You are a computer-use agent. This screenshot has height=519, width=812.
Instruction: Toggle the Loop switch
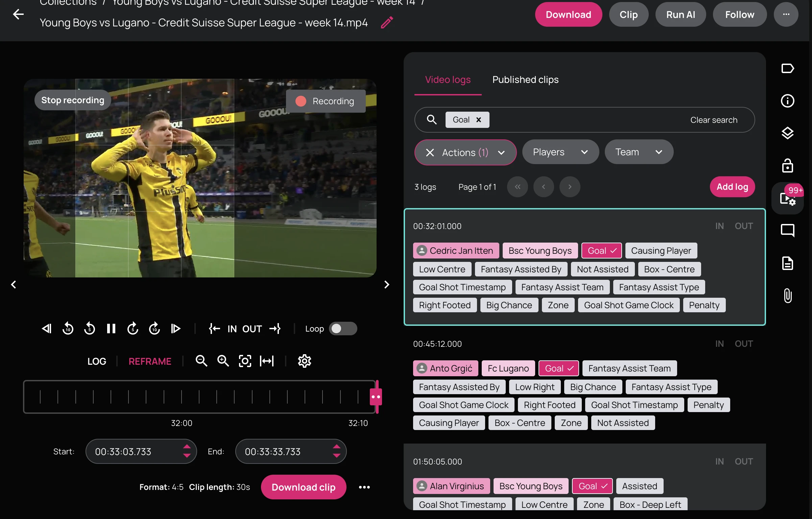click(343, 329)
